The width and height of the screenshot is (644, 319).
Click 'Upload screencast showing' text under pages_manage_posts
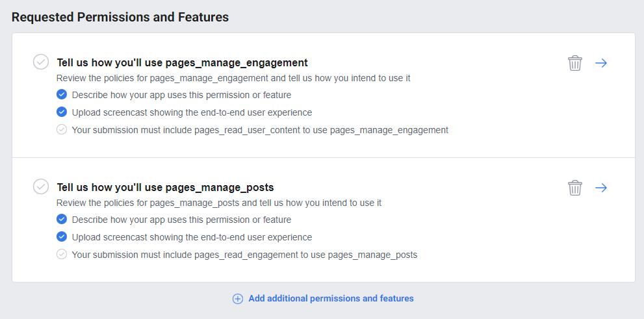click(x=192, y=237)
